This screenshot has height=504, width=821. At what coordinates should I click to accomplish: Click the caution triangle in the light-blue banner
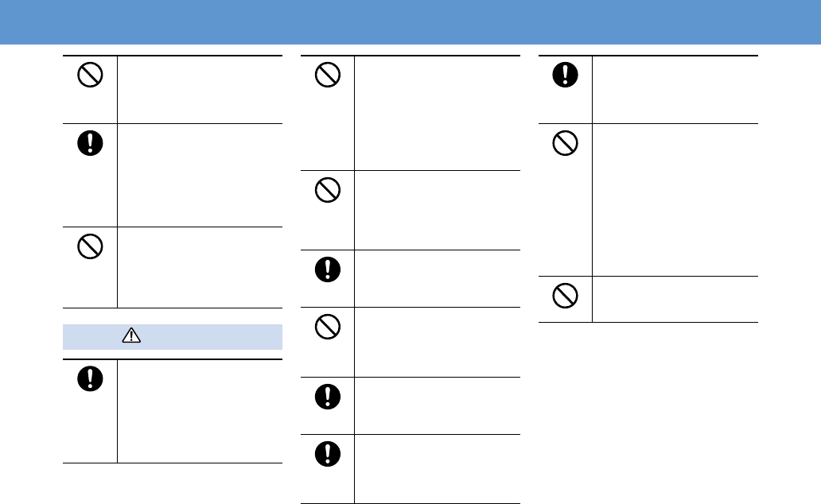131,335
